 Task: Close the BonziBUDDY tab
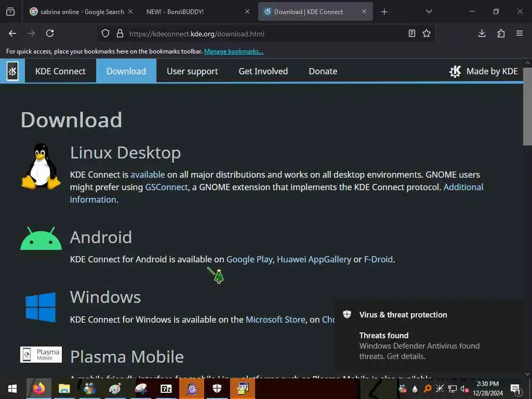coord(247,11)
